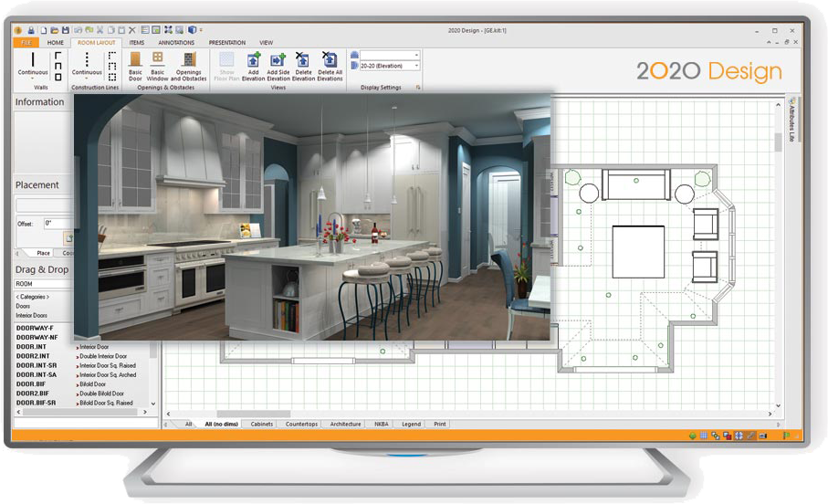Open the Continuous construction lines dropdown arrow
Image resolution: width=828 pixels, height=504 pixels.
87,79
